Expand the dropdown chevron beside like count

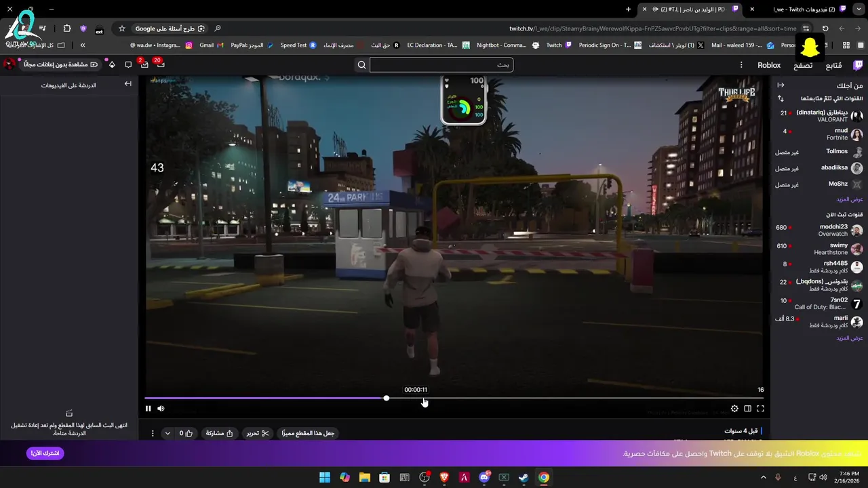[167, 433]
